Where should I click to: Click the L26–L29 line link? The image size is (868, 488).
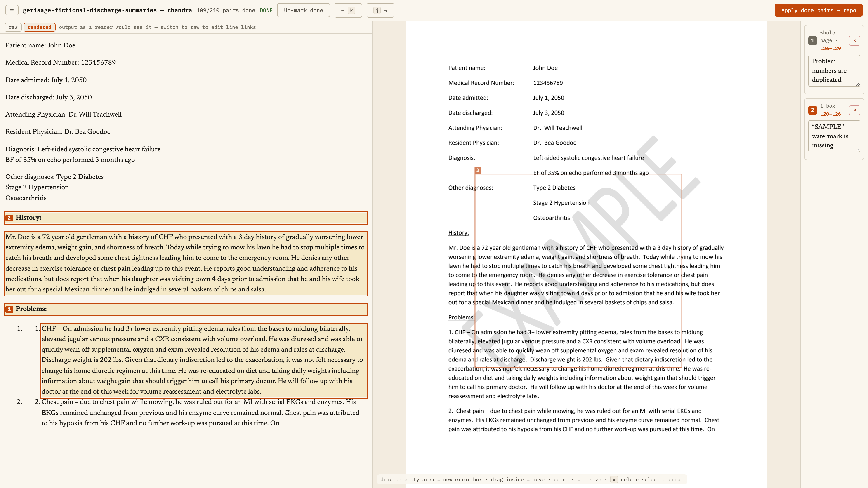[x=830, y=49]
